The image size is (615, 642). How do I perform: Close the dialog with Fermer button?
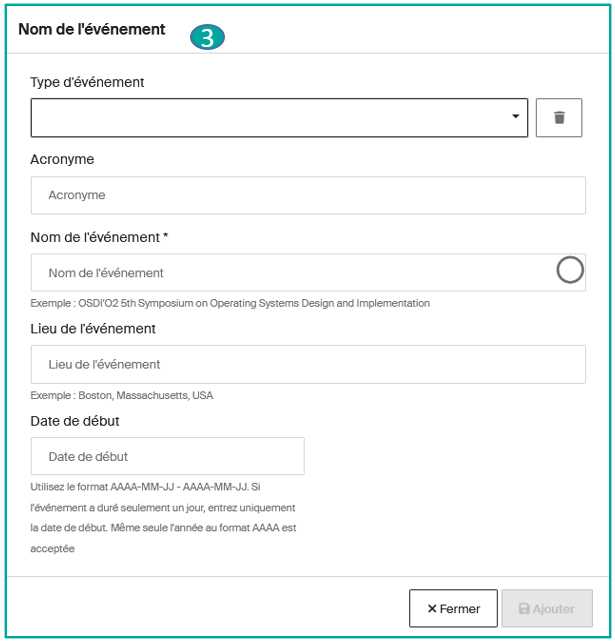(453, 608)
